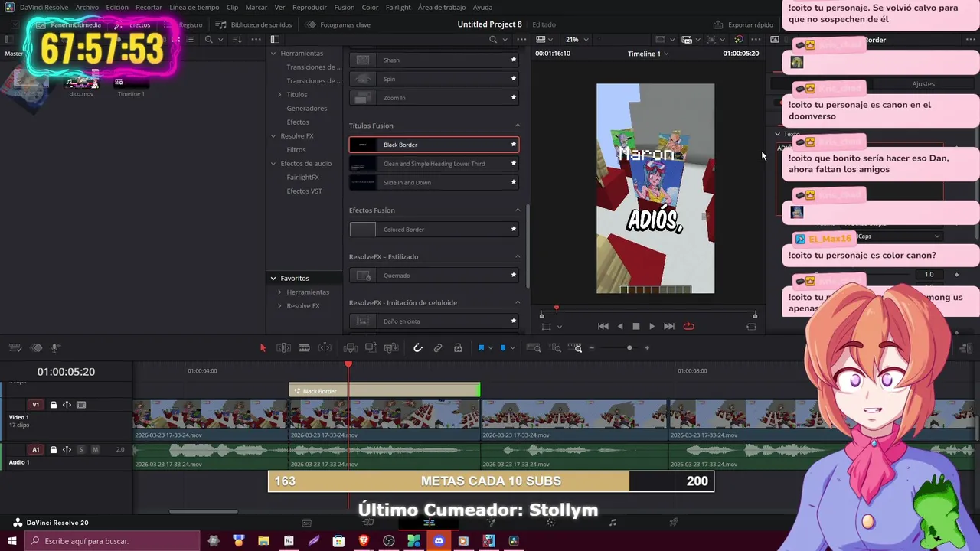This screenshot has width=980, height=551.
Task: Lock the Video 1 track
Action: (53, 405)
